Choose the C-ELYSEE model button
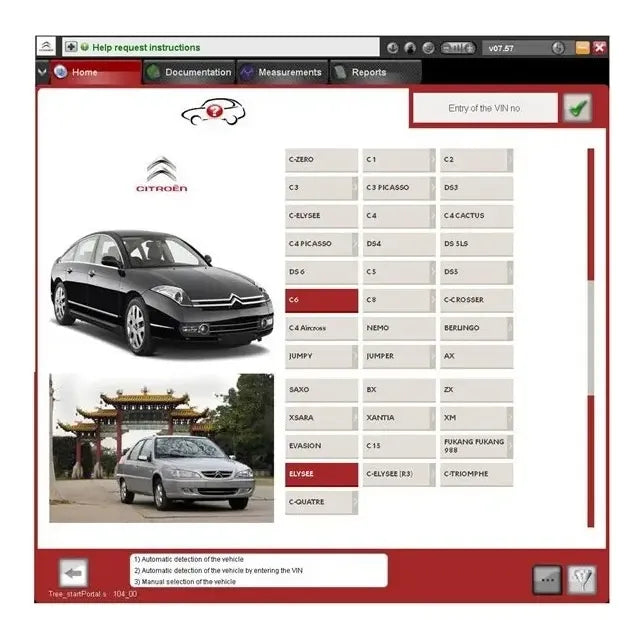 tap(321, 216)
